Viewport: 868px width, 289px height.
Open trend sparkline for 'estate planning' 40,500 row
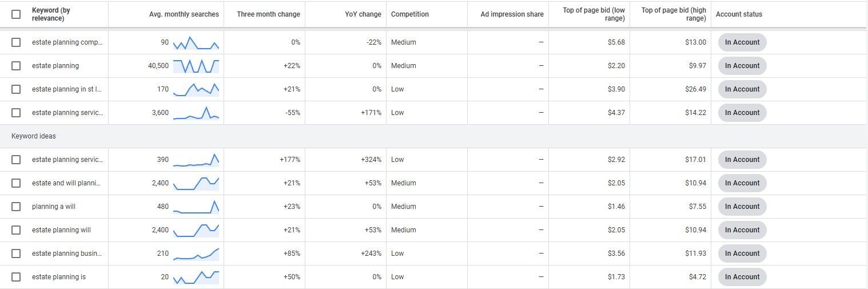pyautogui.click(x=196, y=66)
